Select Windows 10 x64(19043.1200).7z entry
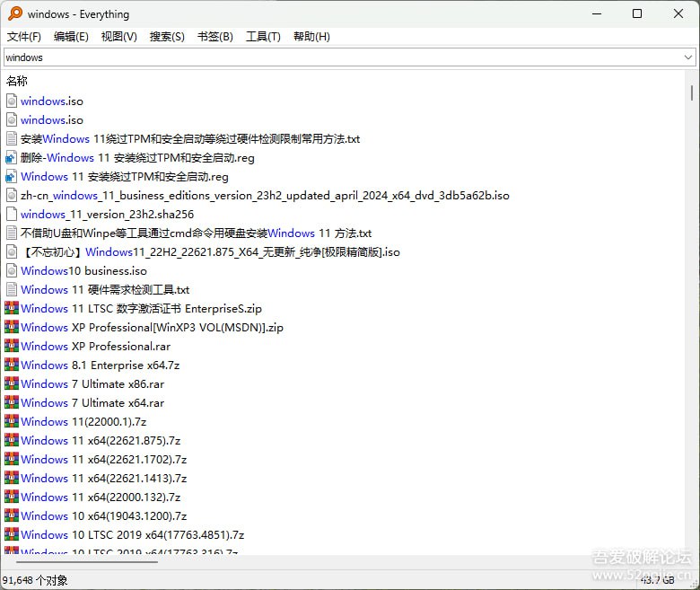 (103, 516)
